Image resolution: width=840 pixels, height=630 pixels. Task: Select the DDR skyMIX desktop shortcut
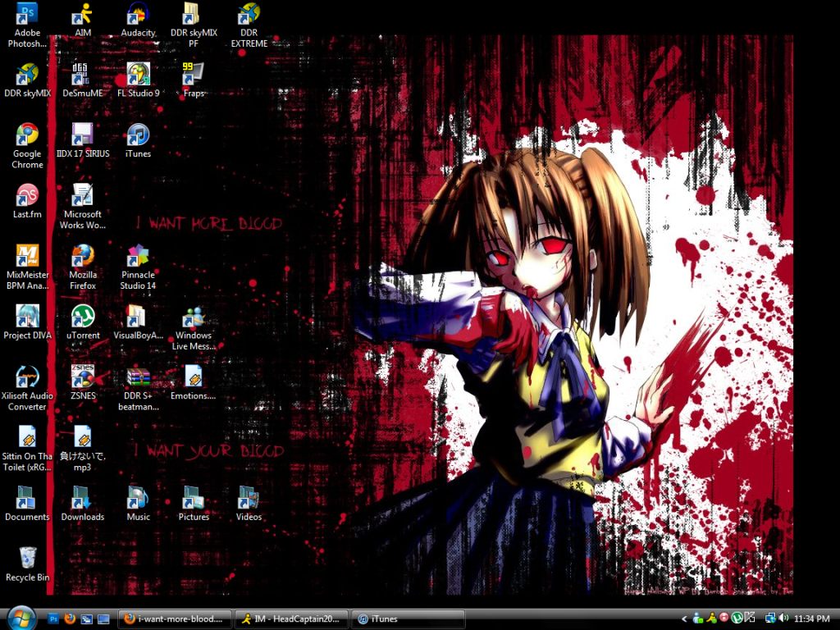pos(27,80)
